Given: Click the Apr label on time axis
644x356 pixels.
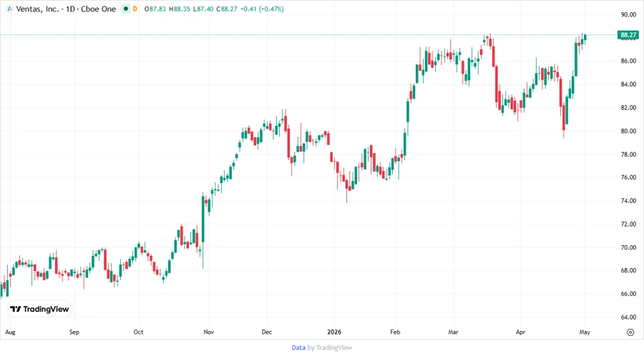Looking at the screenshot, I should 520,332.
